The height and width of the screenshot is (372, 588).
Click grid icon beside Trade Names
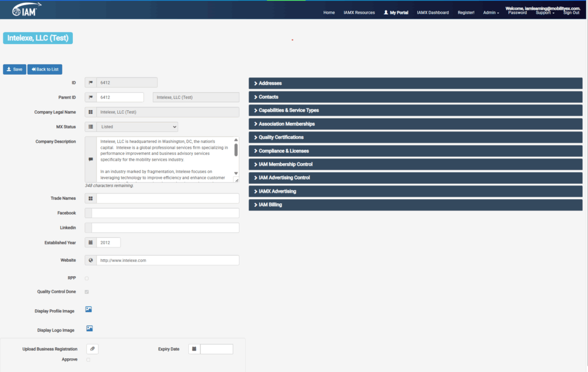(x=91, y=199)
